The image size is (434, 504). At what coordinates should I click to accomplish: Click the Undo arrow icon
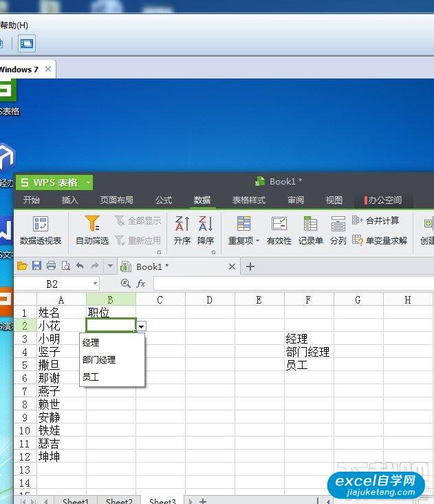coord(80,266)
